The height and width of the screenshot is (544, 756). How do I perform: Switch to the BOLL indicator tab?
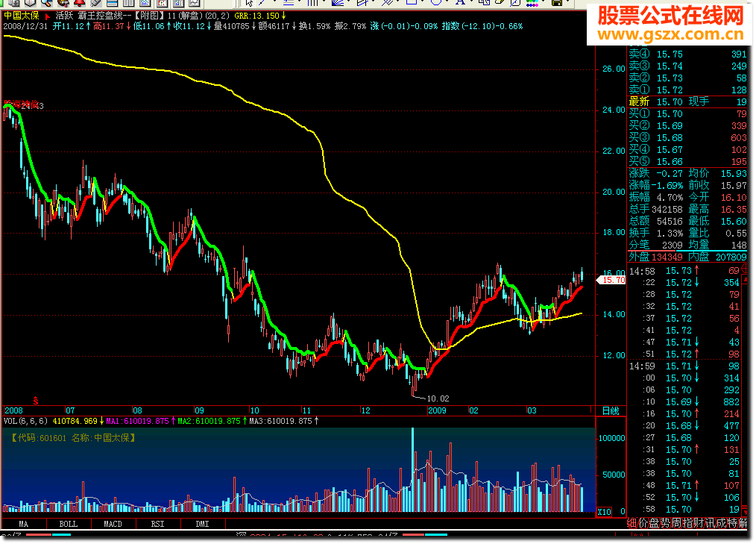point(68,524)
